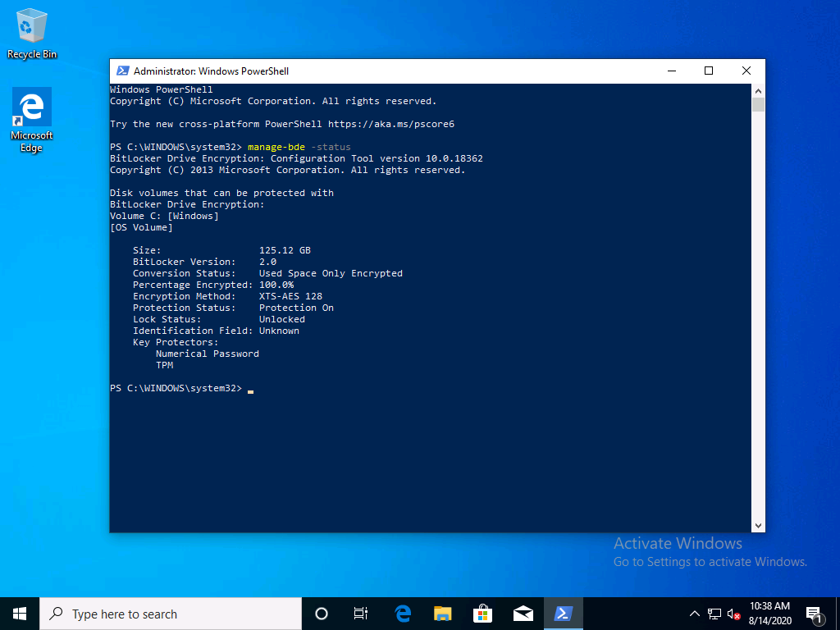Click the Windows PowerShell header line

coord(162,89)
